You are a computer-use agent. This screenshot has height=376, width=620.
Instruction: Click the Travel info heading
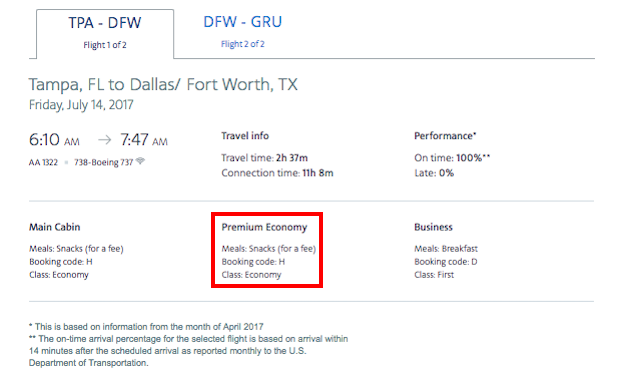[245, 136]
